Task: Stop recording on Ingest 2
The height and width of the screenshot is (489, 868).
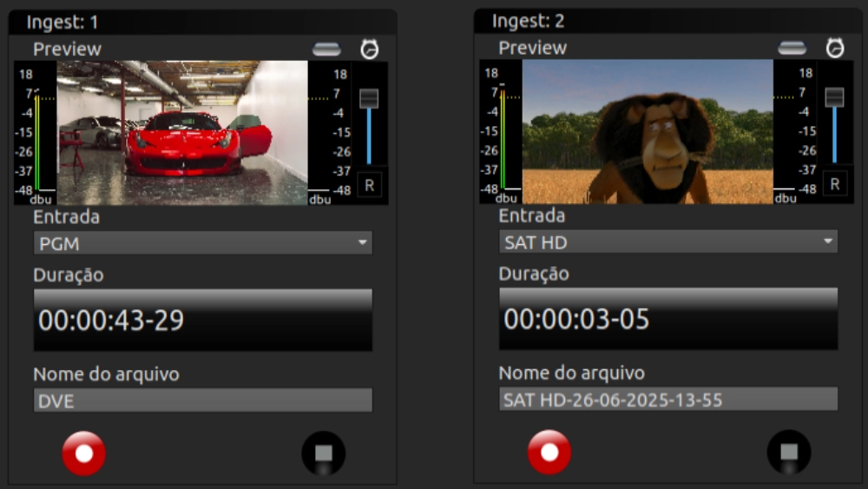Action: [x=789, y=452]
